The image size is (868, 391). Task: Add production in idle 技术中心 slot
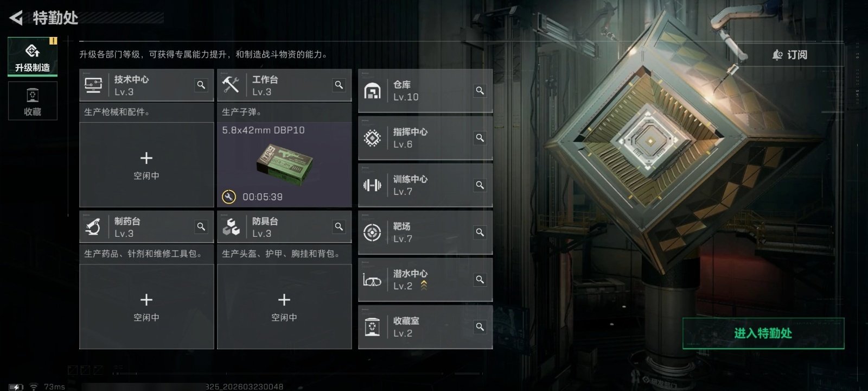point(146,165)
